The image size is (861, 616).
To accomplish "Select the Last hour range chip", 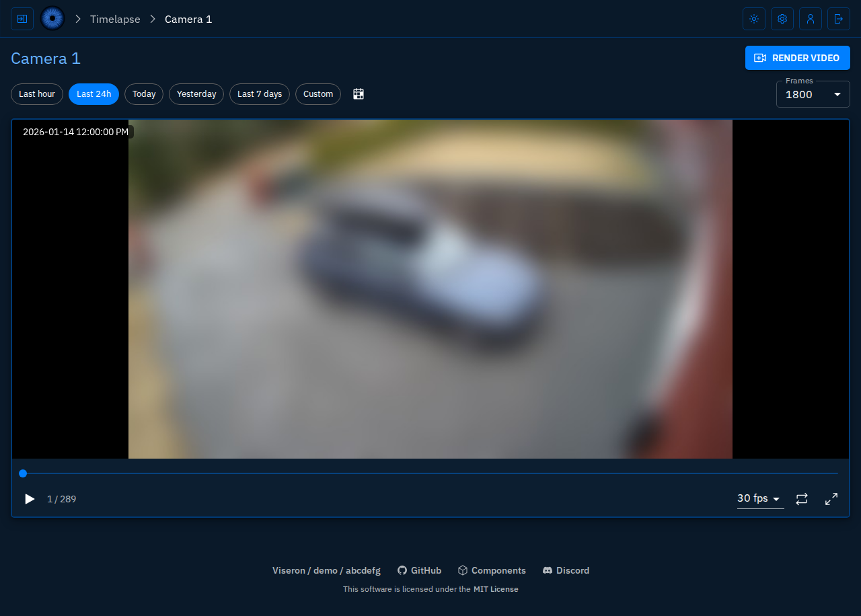I will click(x=37, y=94).
